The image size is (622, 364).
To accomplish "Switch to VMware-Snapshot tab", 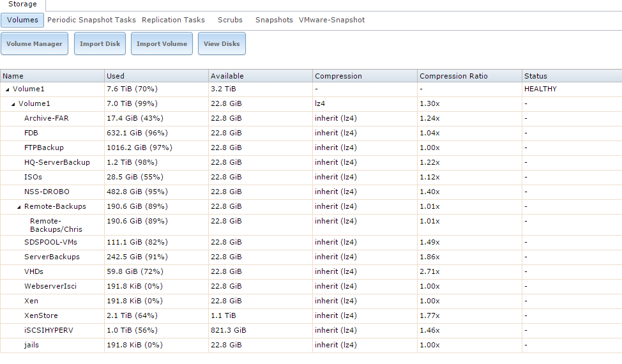I will 331,20.
